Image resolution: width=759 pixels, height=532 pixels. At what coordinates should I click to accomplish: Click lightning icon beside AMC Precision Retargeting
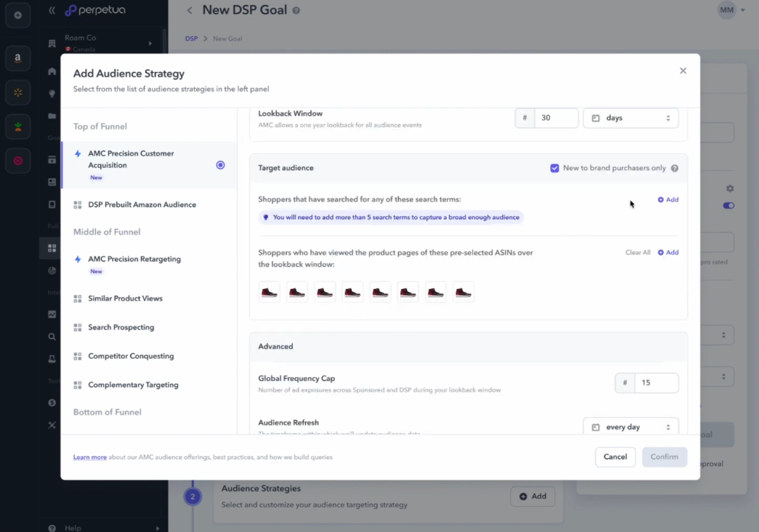click(77, 259)
